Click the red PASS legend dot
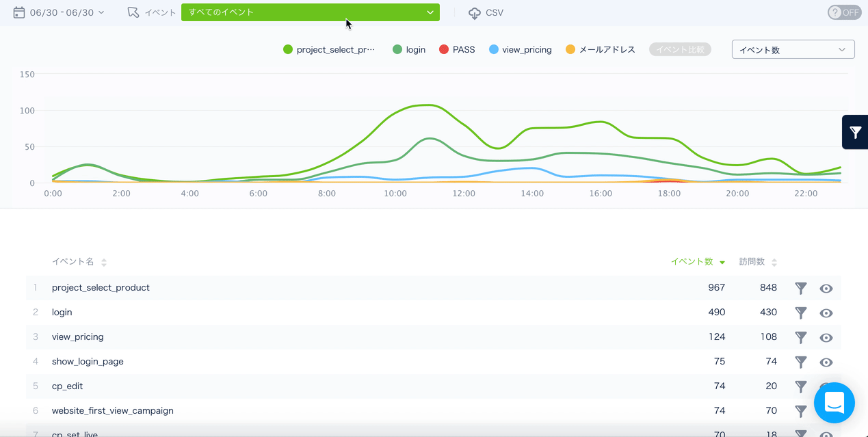Viewport: 868px width, 437px height. point(444,49)
